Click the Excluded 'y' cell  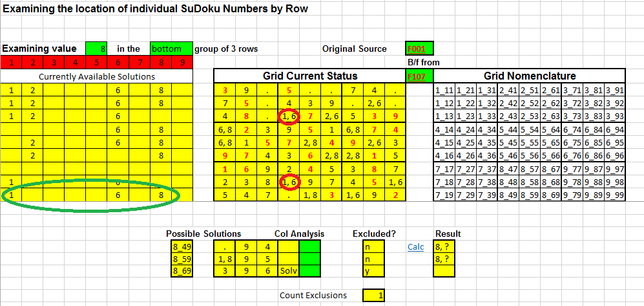point(373,271)
